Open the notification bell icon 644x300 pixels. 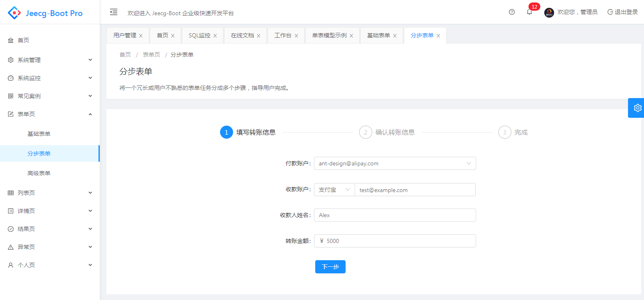pos(529,12)
